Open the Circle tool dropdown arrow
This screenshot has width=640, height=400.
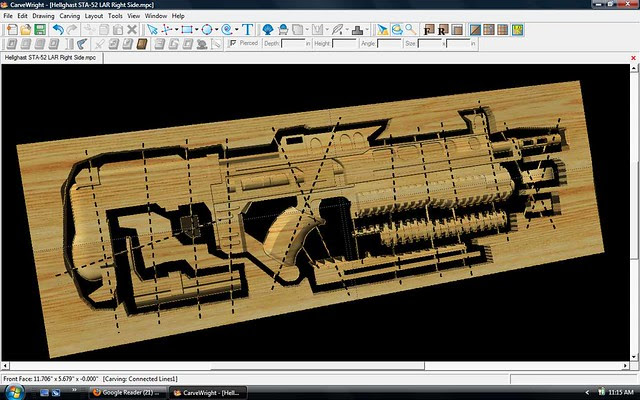[217, 29]
